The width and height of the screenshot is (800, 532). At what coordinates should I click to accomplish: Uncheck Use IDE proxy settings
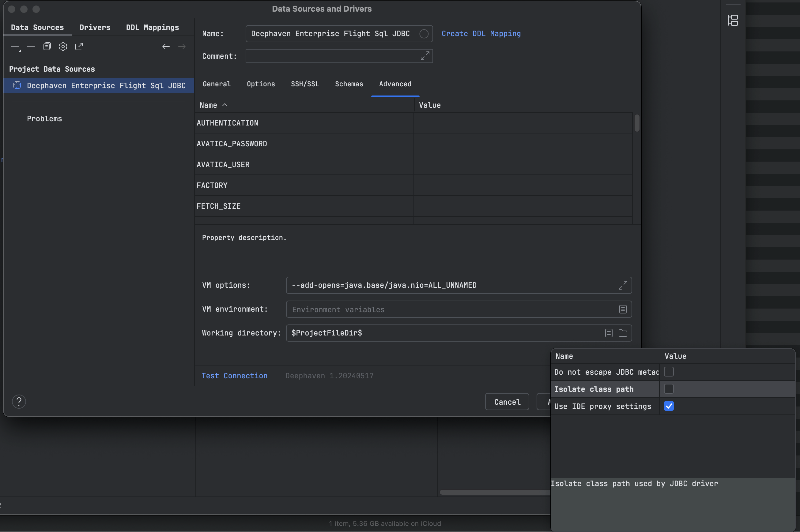coord(669,406)
